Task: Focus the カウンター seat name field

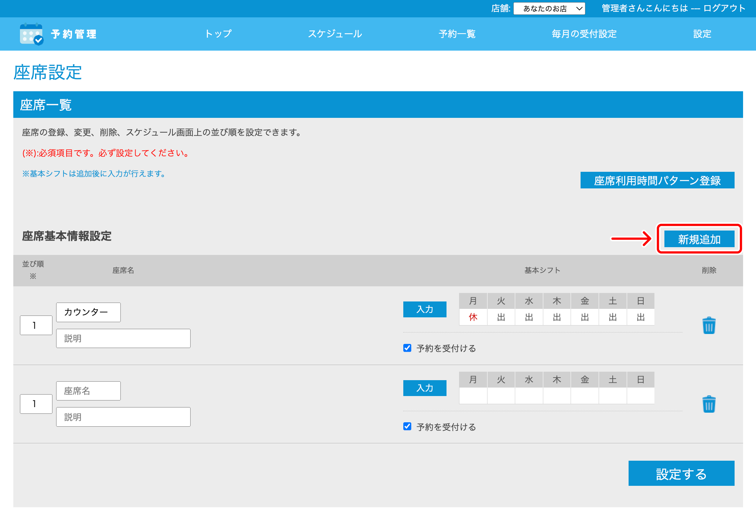Action: coord(88,312)
